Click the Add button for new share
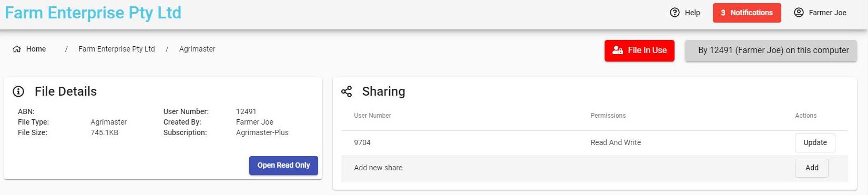This screenshot has height=195, width=868. point(812,168)
